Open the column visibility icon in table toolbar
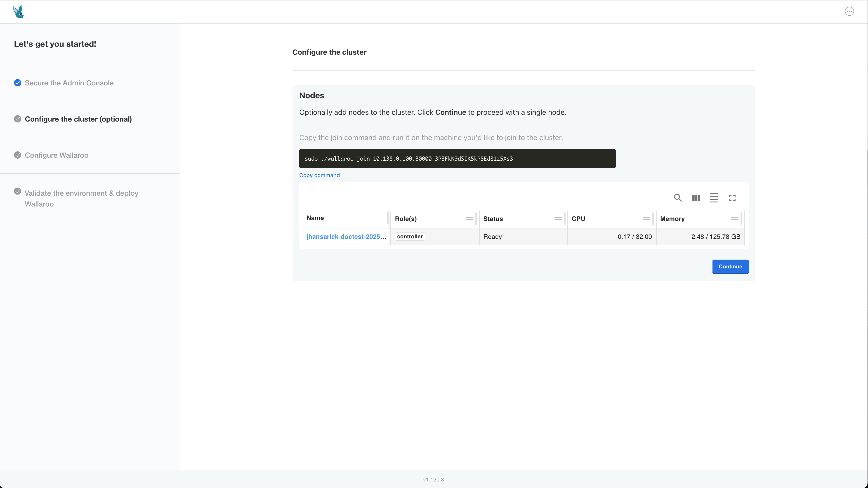Viewport: 868px width, 488px height. click(696, 198)
